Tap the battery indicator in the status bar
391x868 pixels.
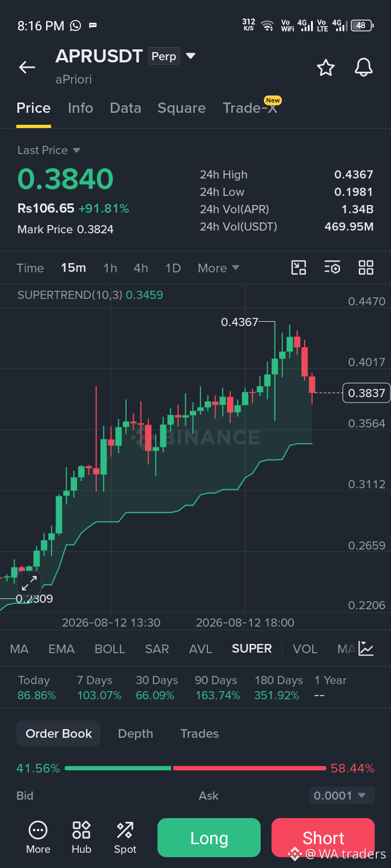(362, 25)
